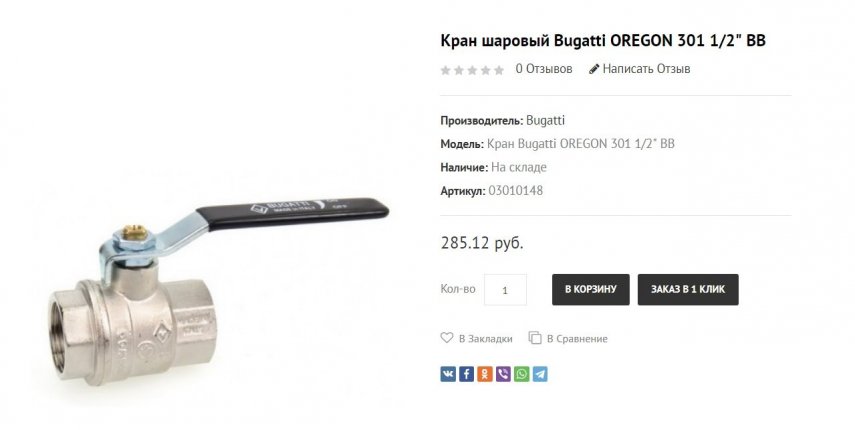
Task: Select the third rating star
Action: tap(472, 70)
